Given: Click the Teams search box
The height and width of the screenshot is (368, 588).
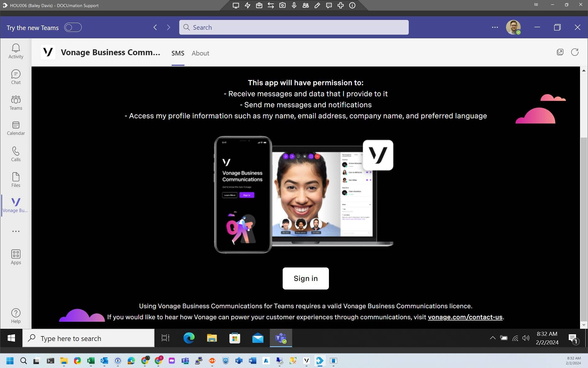Looking at the screenshot, I should tap(293, 27).
